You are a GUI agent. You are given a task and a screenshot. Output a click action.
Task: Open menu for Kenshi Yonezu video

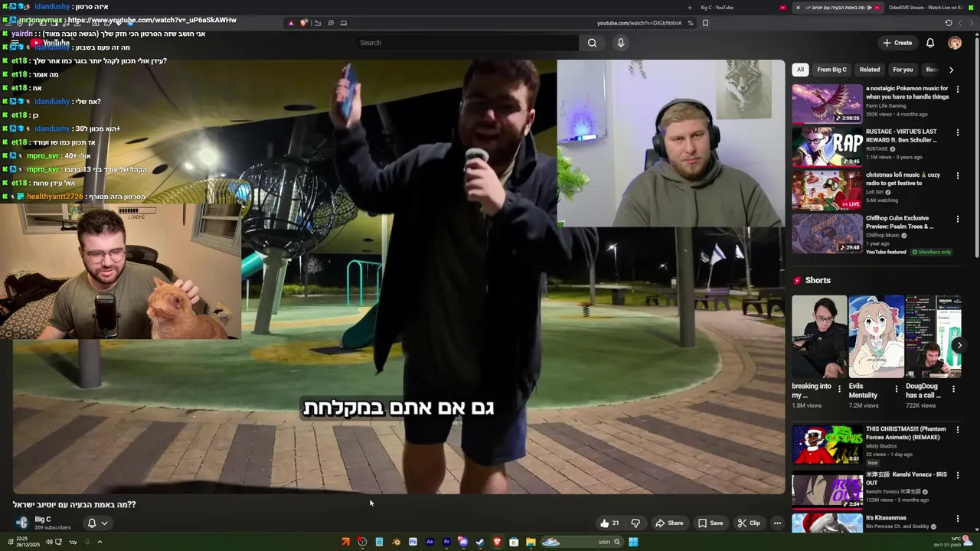coord(957,475)
